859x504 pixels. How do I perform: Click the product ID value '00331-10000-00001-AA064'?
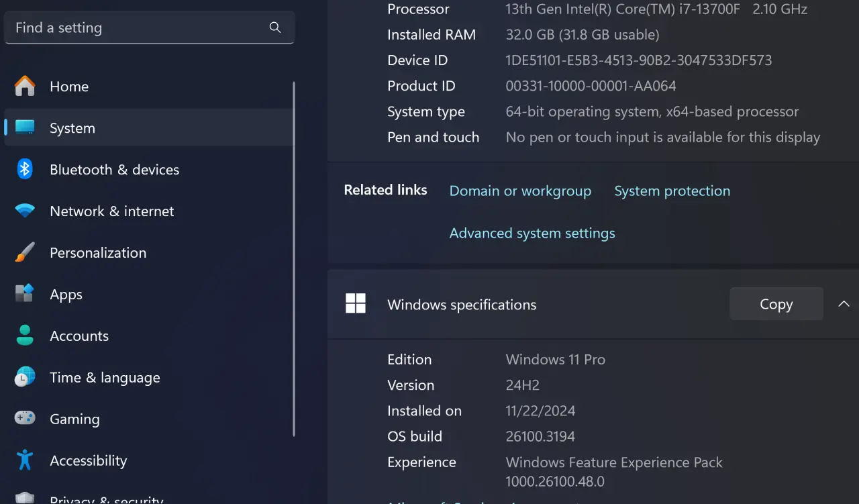tap(591, 86)
